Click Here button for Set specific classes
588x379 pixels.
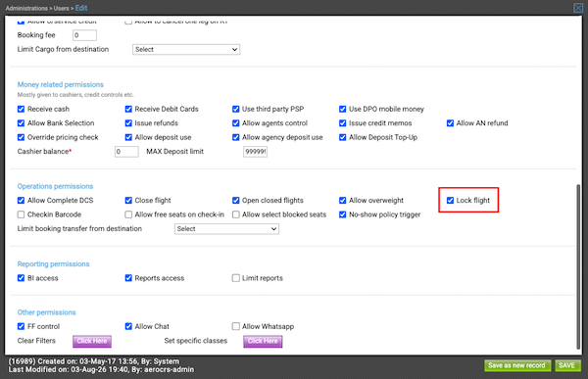(x=263, y=341)
